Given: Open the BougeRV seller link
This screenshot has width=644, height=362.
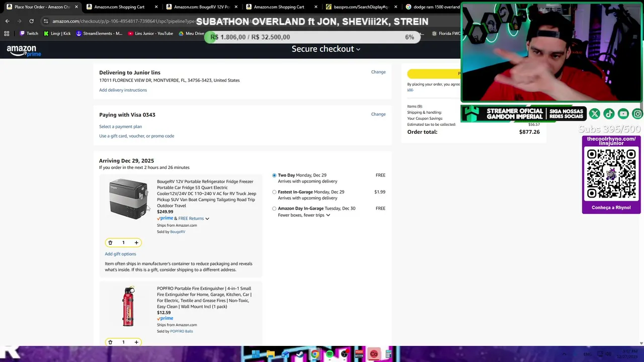Looking at the screenshot, I should [x=178, y=232].
